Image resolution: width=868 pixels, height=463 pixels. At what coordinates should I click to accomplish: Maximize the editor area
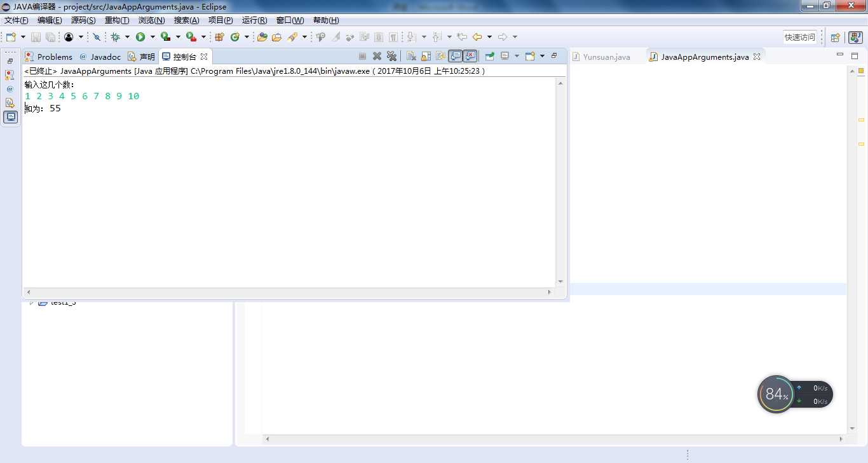click(x=855, y=56)
